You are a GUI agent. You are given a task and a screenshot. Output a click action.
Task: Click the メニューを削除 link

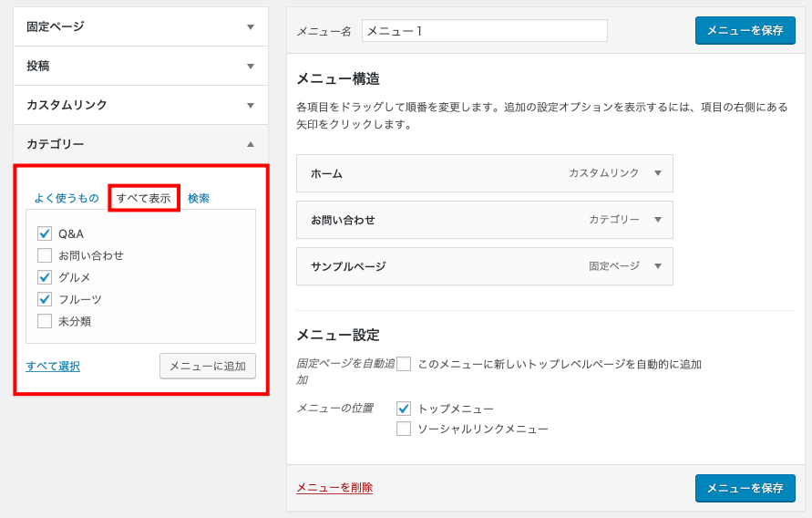(x=334, y=488)
